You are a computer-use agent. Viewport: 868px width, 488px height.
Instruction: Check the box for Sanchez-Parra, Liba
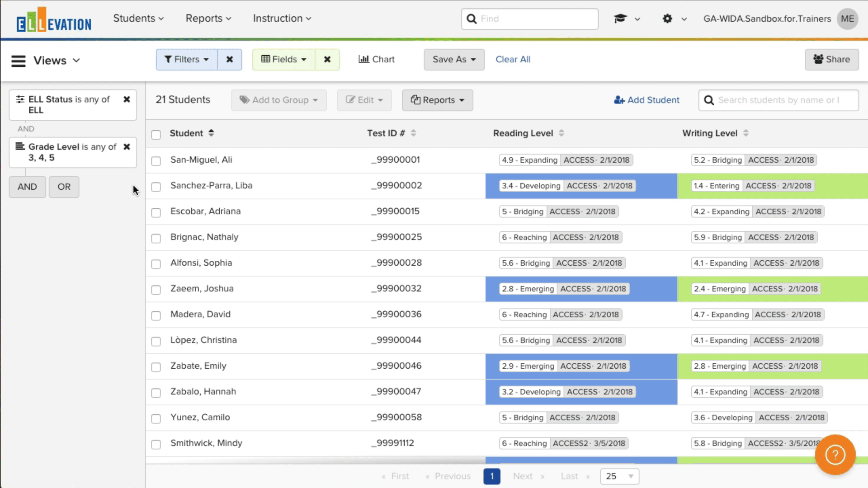tap(156, 187)
